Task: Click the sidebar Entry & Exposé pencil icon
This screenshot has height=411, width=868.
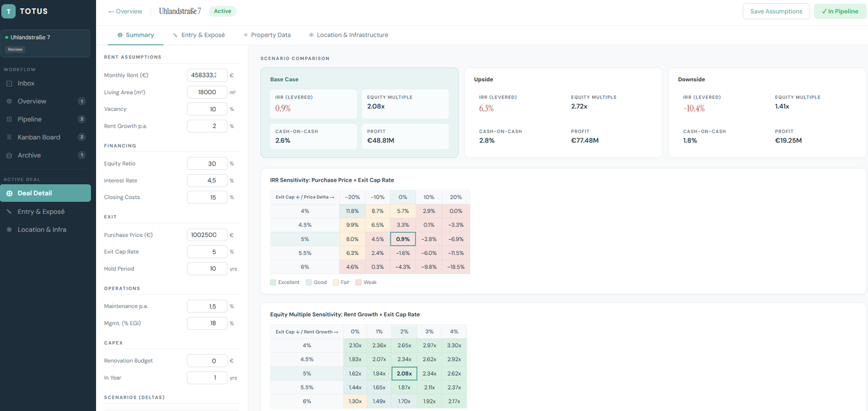Action: point(9,211)
